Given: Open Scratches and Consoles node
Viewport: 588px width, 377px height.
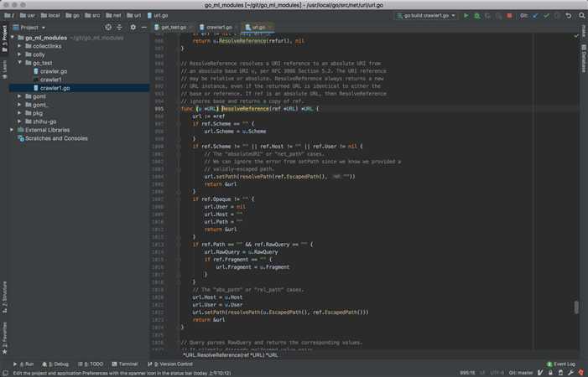Looking at the screenshot, I should pyautogui.click(x=53, y=138).
